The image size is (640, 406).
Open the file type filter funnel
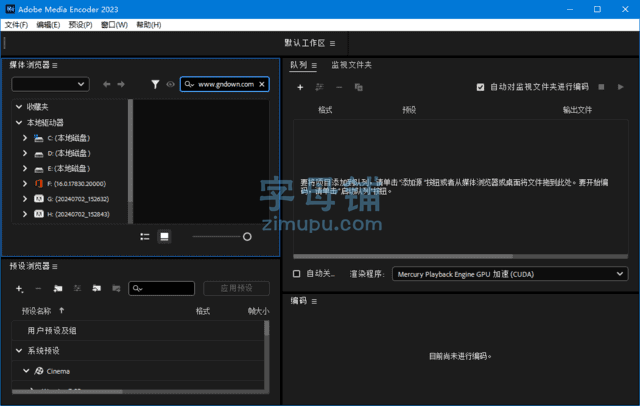pyautogui.click(x=155, y=84)
